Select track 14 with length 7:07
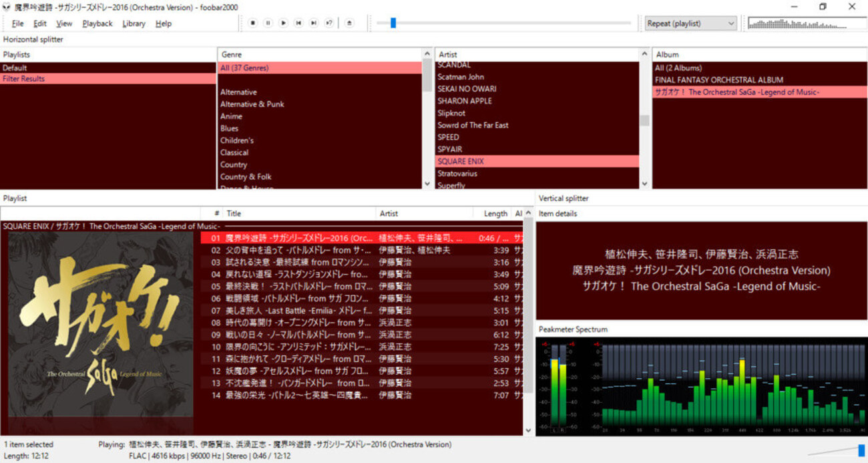Image resolution: width=868 pixels, height=463 pixels. pyautogui.click(x=362, y=396)
